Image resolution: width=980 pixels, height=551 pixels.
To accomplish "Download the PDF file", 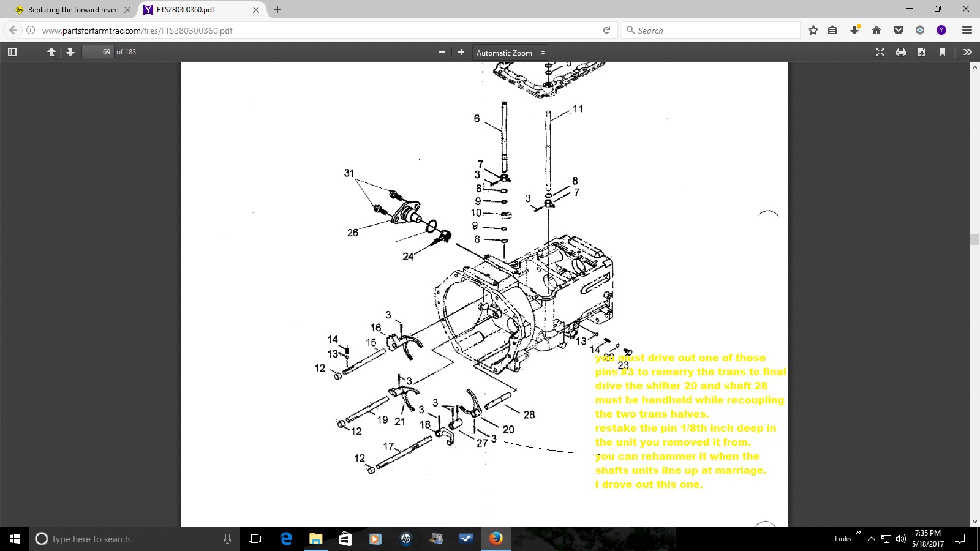I will [922, 52].
